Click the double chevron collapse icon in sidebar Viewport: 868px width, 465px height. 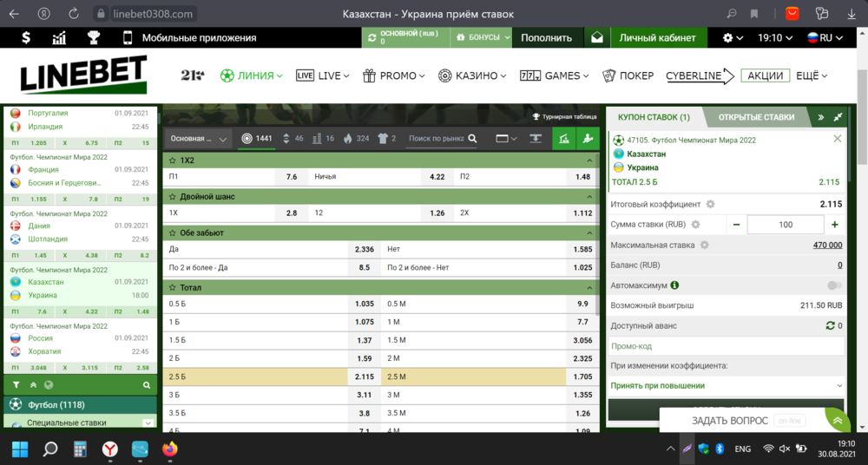[x=33, y=384]
